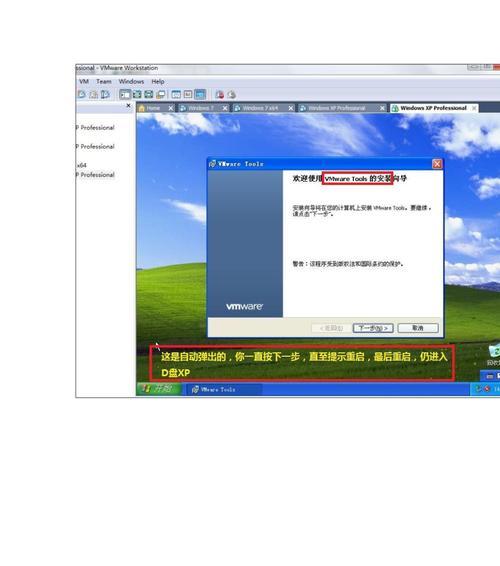The height and width of the screenshot is (566, 500).
Task: Open the VM menu
Action: pyautogui.click(x=84, y=82)
